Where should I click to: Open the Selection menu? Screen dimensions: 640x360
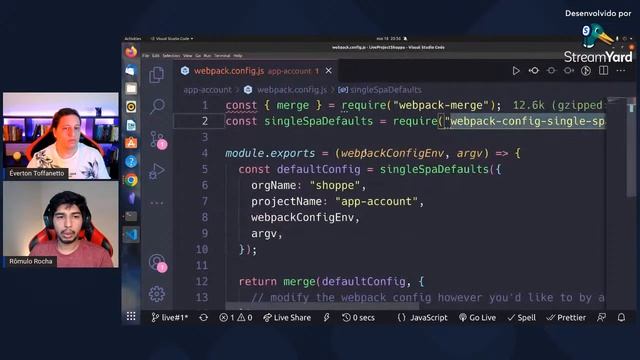pyautogui.click(x=171, y=56)
